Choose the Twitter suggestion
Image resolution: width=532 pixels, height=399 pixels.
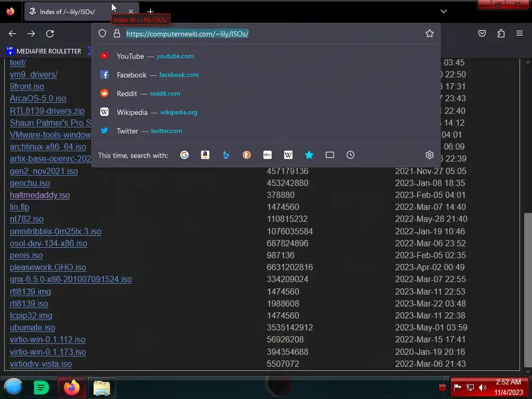[266, 130]
